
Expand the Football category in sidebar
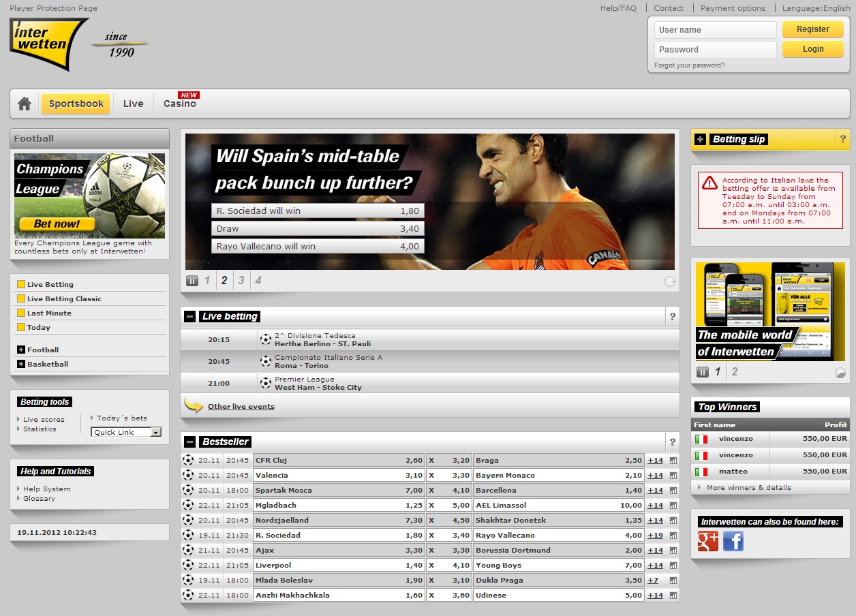point(21,350)
